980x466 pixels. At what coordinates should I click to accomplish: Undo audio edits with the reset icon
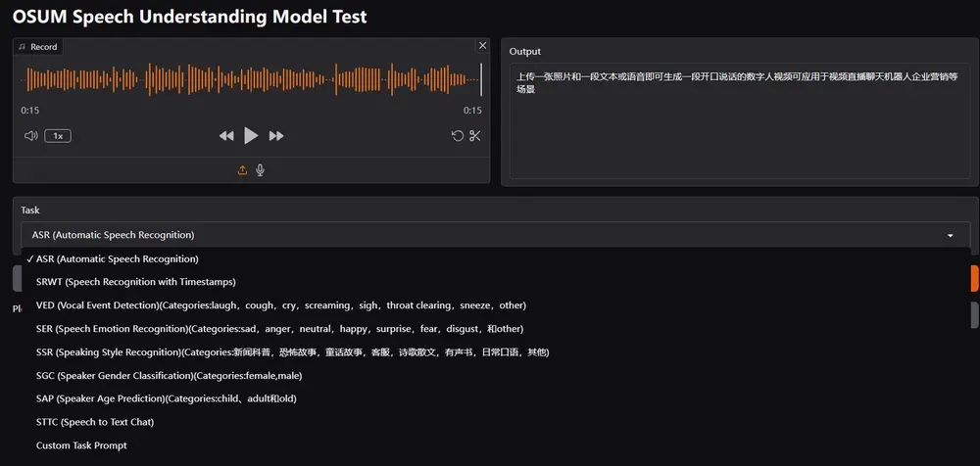(458, 135)
